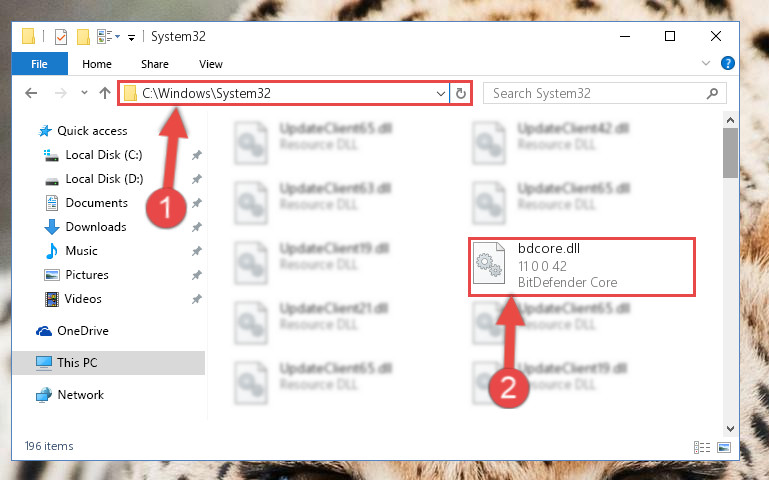Expand the address bar history dropdown
This screenshot has width=769, height=480.
click(440, 93)
